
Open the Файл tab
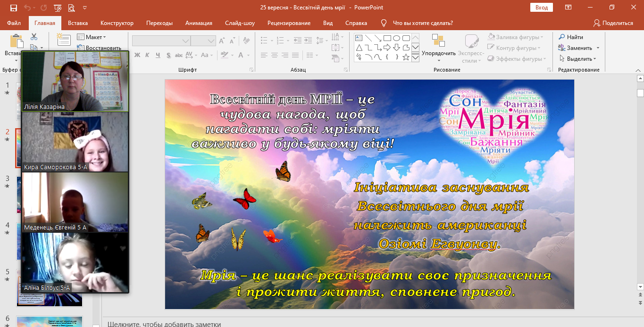coord(14,23)
